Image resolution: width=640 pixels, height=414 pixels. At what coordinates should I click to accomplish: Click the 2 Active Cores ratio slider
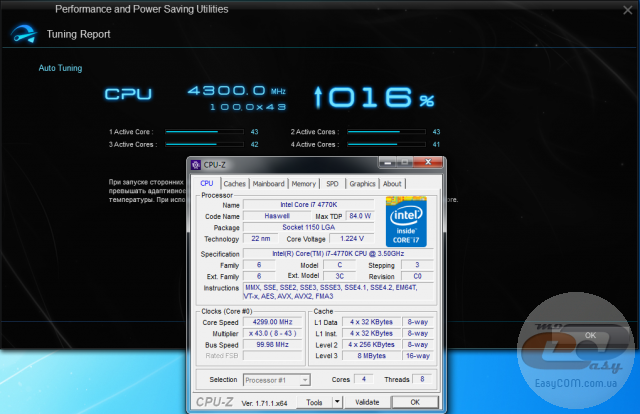coord(387,132)
